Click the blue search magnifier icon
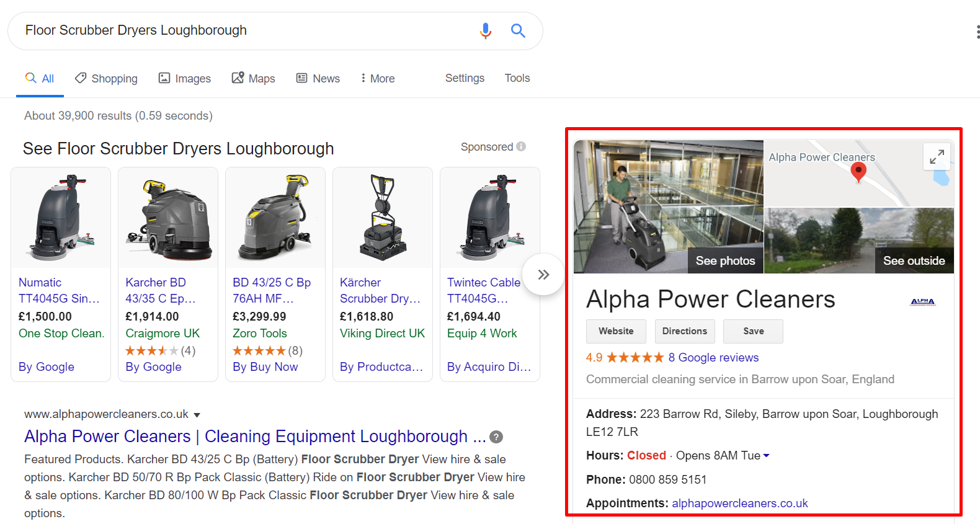980x524 pixels. point(518,30)
